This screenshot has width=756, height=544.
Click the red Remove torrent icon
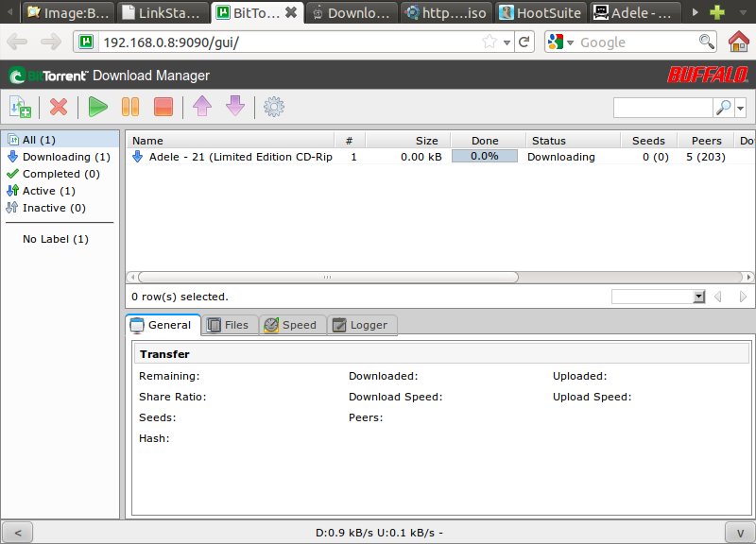[x=59, y=108]
